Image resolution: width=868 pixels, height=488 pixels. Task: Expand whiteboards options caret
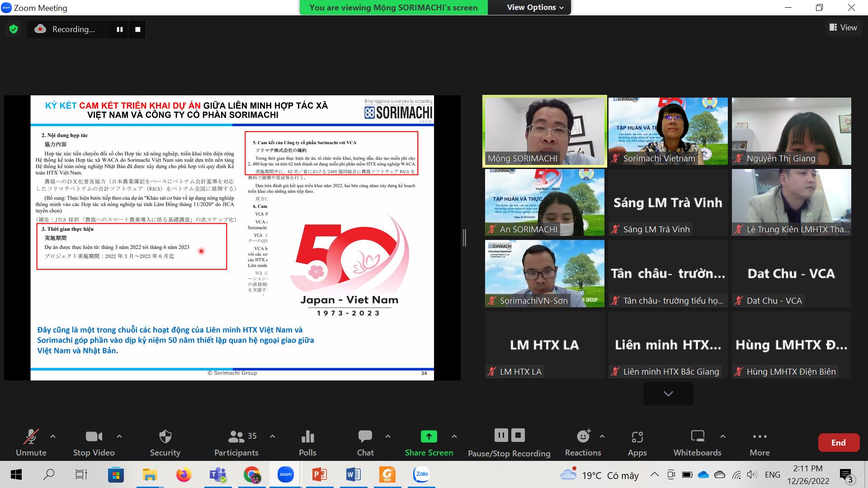723,436
